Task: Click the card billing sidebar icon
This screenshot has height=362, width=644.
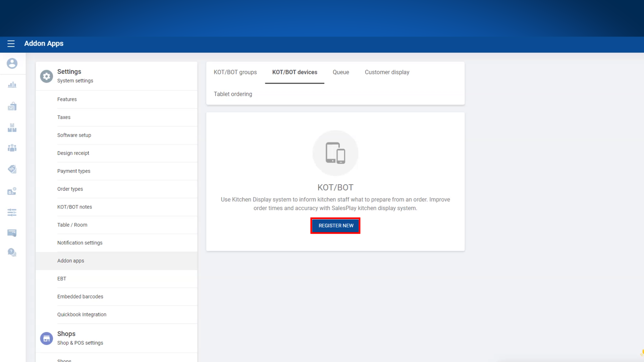Action: 12,233
